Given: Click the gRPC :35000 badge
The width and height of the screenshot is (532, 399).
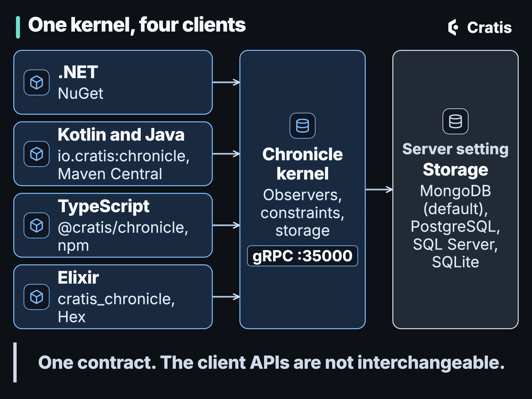Looking at the screenshot, I should coord(303,256).
